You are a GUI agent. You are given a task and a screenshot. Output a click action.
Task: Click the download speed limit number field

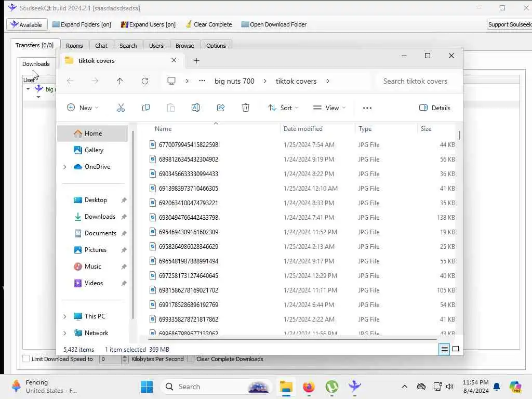tap(110, 359)
